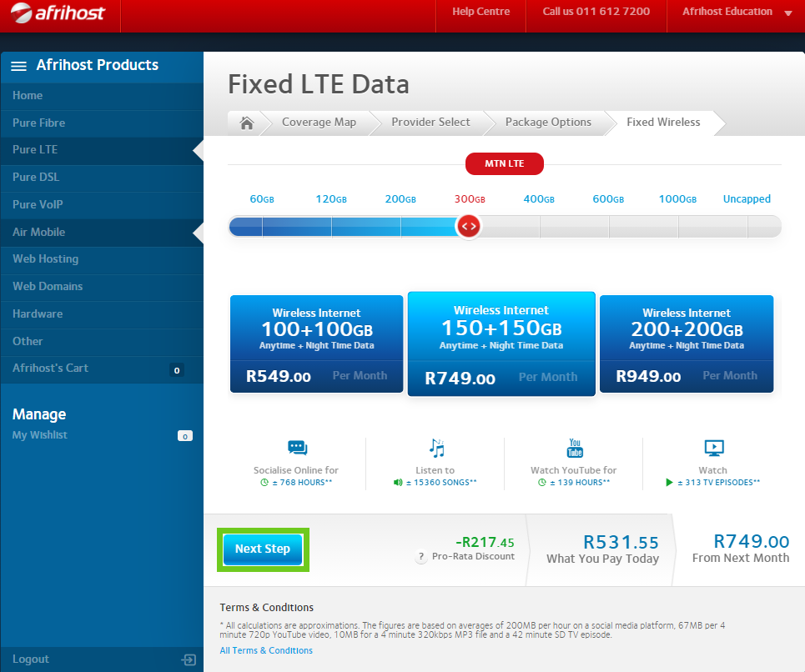Viewport: 805px width, 672px height.
Task: Click the music notes icon
Action: 436,448
